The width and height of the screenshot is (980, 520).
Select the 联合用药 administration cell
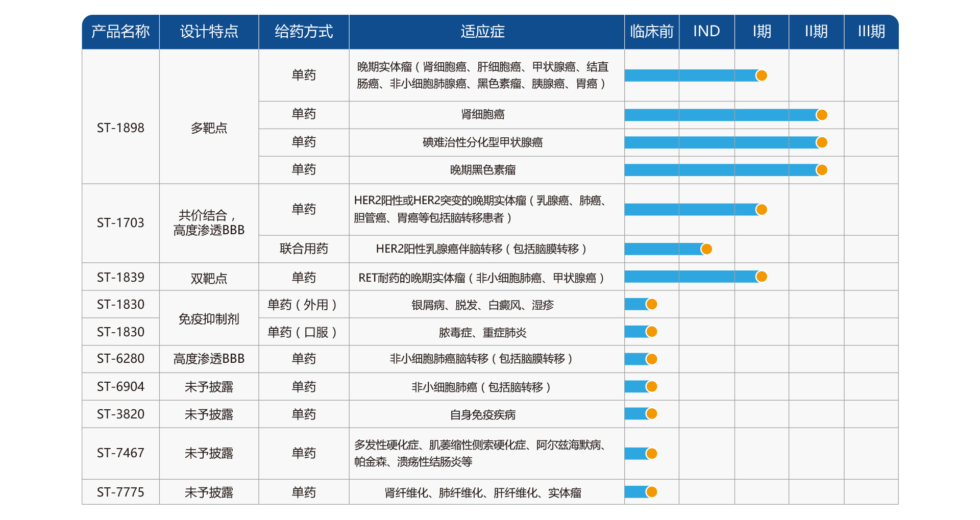[304, 249]
